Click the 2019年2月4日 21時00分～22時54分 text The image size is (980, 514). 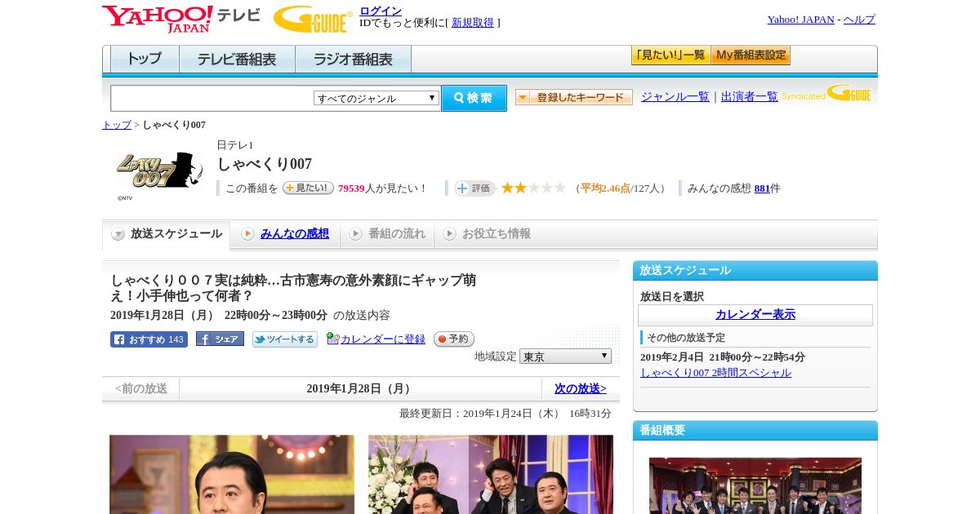click(x=723, y=357)
